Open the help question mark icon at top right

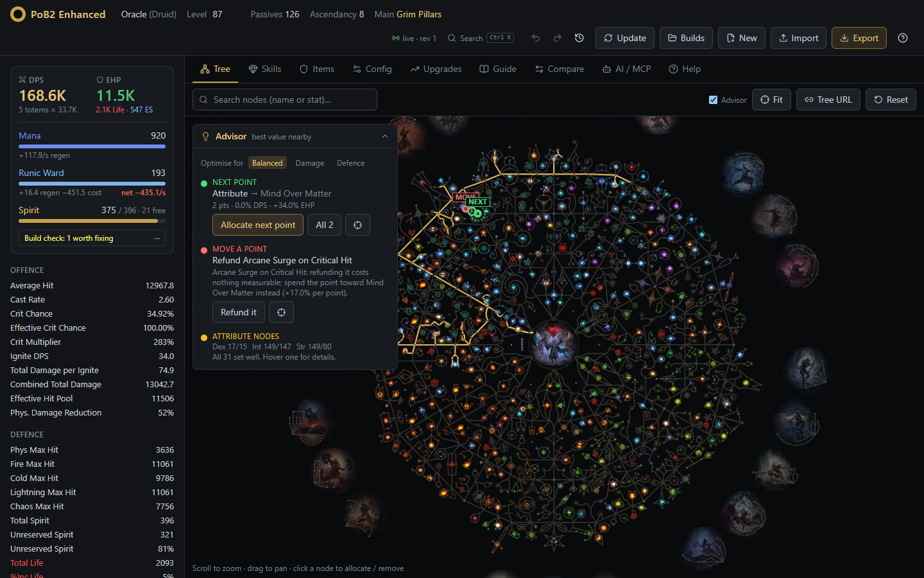pyautogui.click(x=903, y=38)
